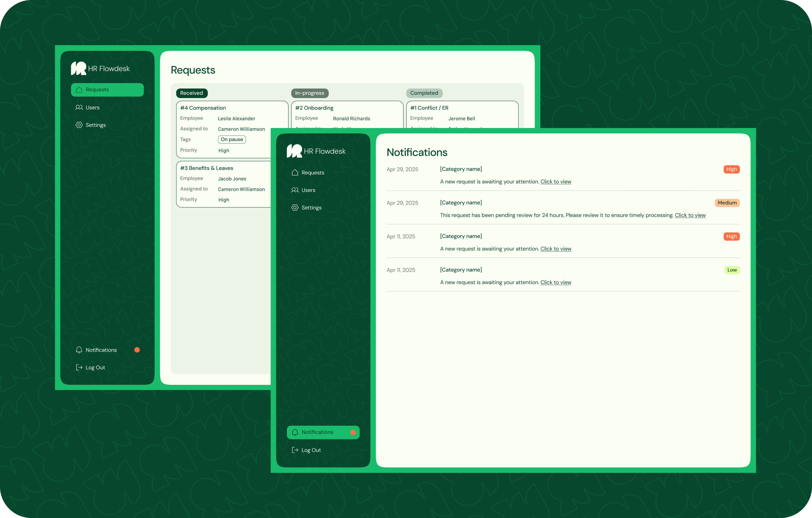Click the Settings gear icon in the back window sidebar

79,125
